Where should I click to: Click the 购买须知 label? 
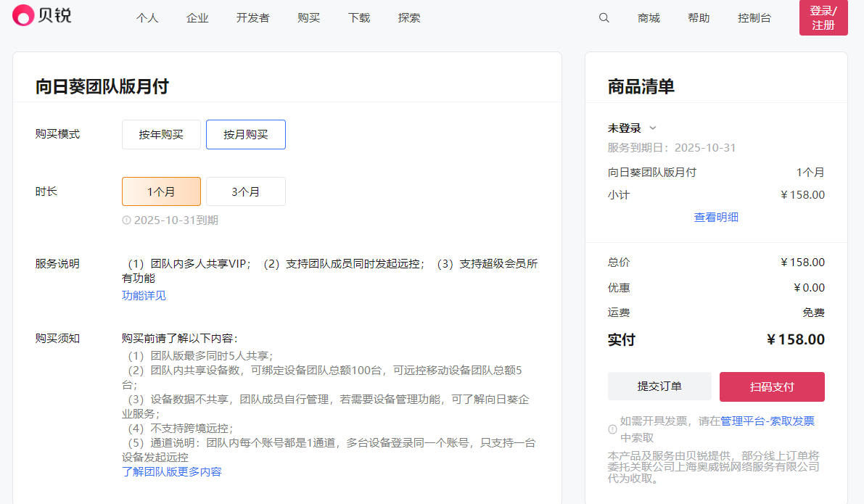[x=57, y=338]
